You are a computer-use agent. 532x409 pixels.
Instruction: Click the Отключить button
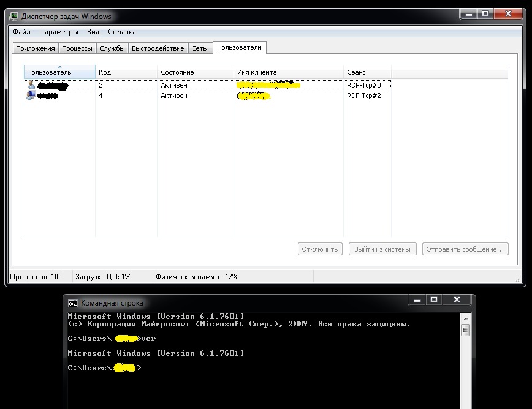pyautogui.click(x=320, y=249)
